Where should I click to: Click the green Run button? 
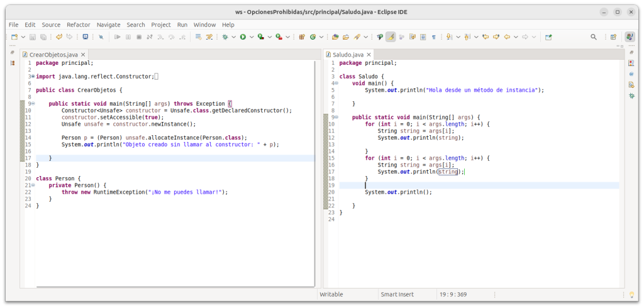243,37
